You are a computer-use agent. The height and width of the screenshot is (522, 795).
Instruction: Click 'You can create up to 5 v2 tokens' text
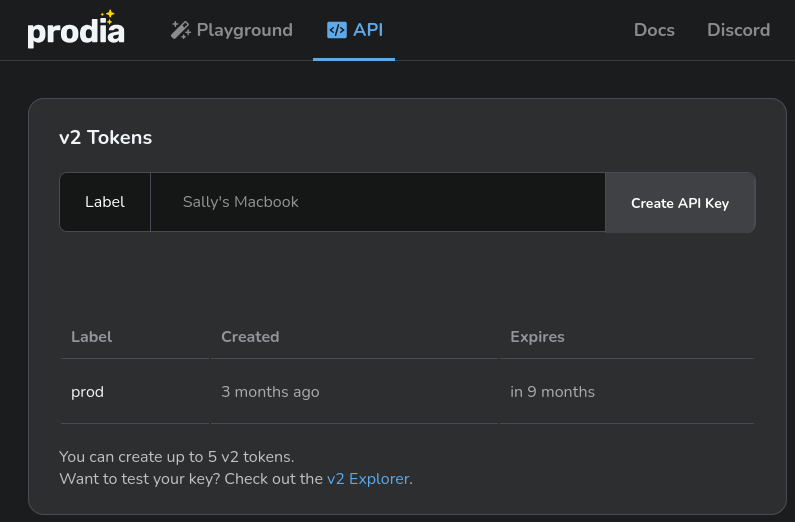(x=176, y=457)
